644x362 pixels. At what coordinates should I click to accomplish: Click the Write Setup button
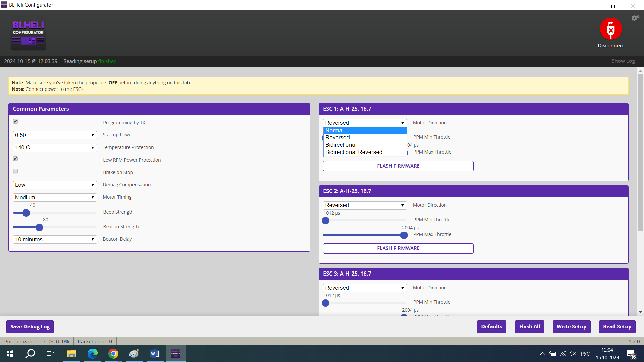pos(571,327)
